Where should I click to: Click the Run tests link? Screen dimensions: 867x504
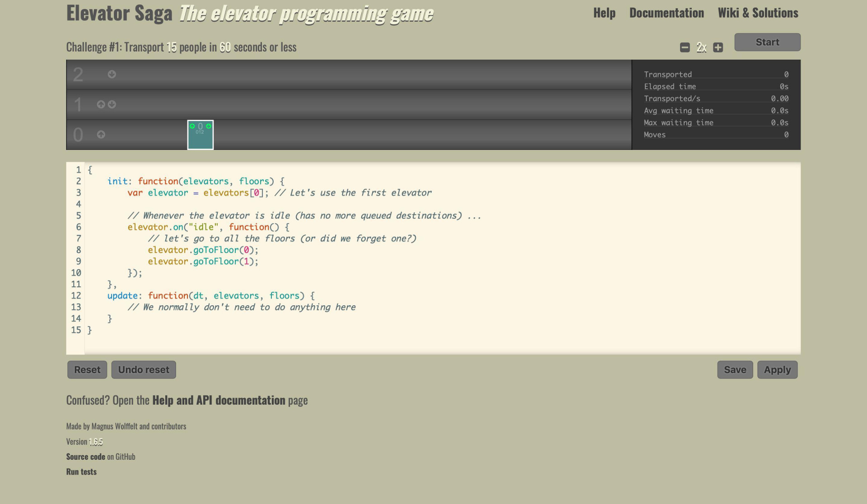81,471
